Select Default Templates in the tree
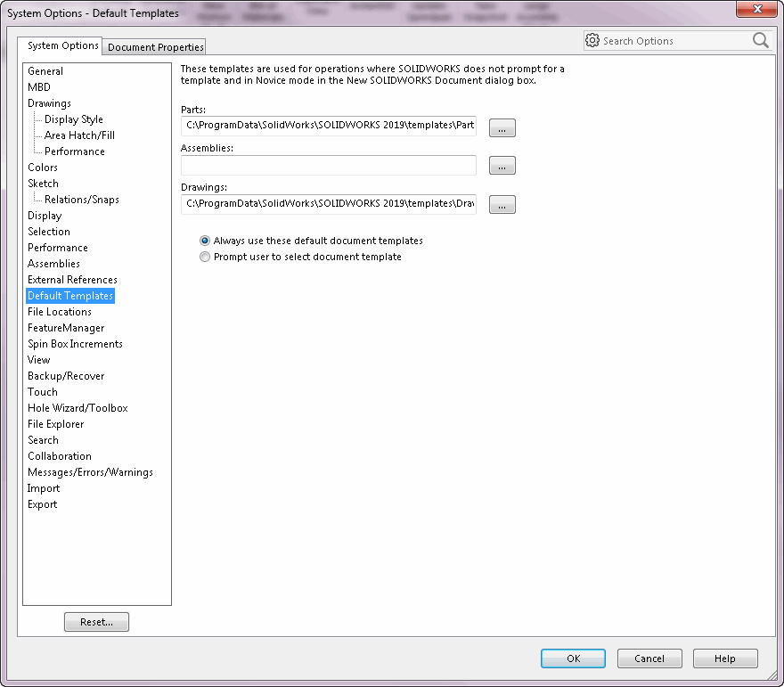This screenshot has width=784, height=687. tap(70, 296)
